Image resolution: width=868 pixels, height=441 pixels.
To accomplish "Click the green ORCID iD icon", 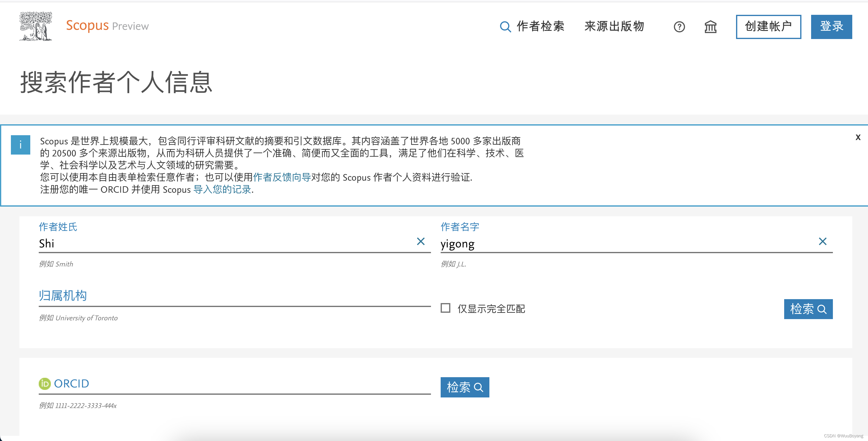I will click(44, 384).
